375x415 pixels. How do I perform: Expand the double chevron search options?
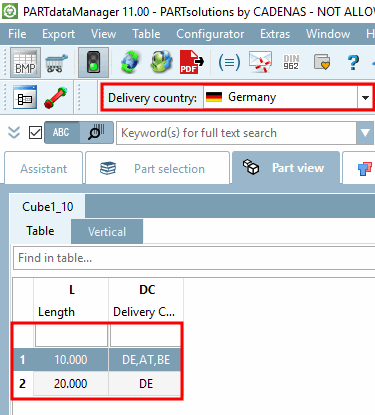[14, 133]
